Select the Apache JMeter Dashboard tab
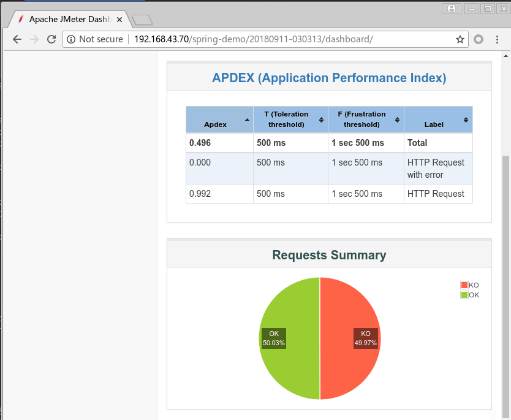Image resolution: width=511 pixels, height=420 pixels. [x=67, y=20]
